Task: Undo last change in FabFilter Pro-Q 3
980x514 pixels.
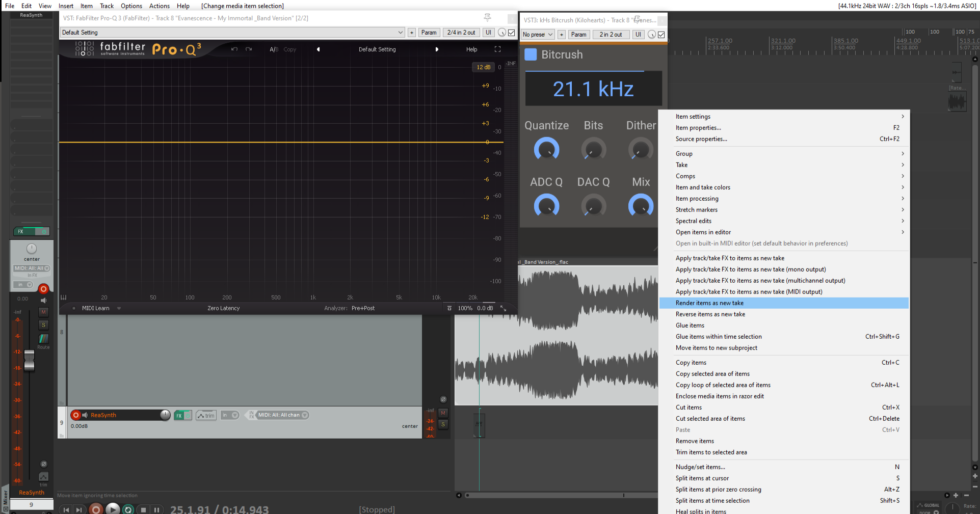Action: (x=234, y=49)
